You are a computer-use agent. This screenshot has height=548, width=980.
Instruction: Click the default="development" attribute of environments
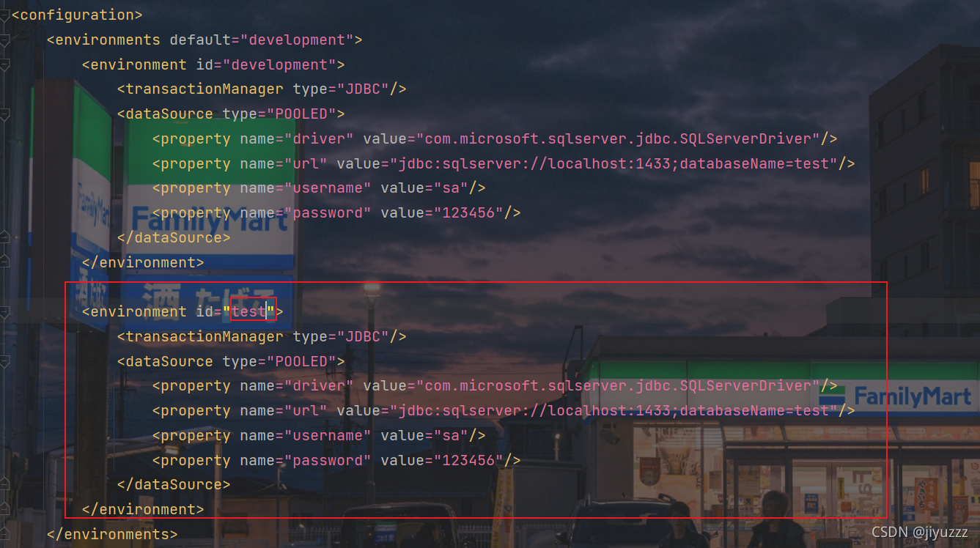tap(262, 40)
